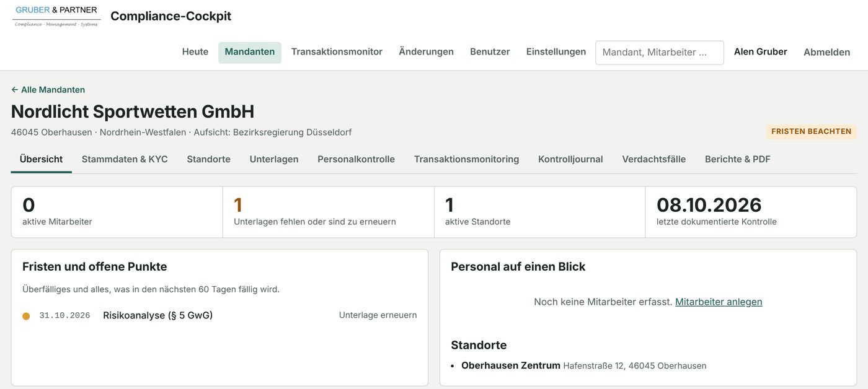This screenshot has height=389, width=868.
Task: Click the Mandant, Mitarbeiter search field
Action: [660, 53]
